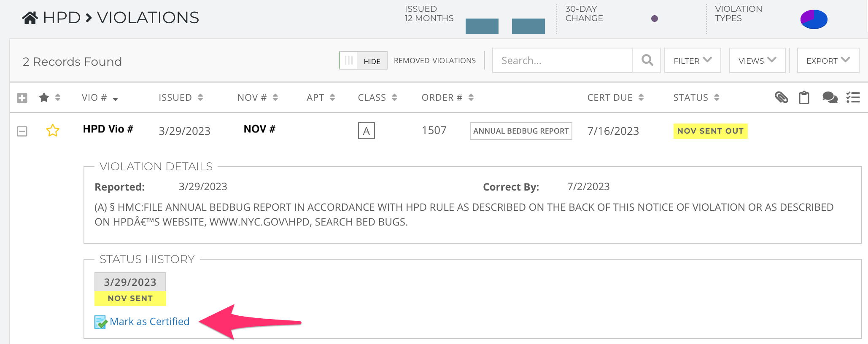The height and width of the screenshot is (344, 868).
Task: Click the issued date 3/29/2023 cell
Action: point(184,131)
